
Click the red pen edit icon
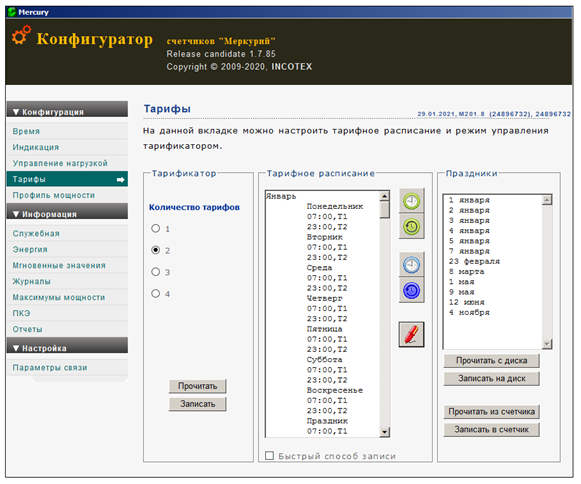point(411,334)
